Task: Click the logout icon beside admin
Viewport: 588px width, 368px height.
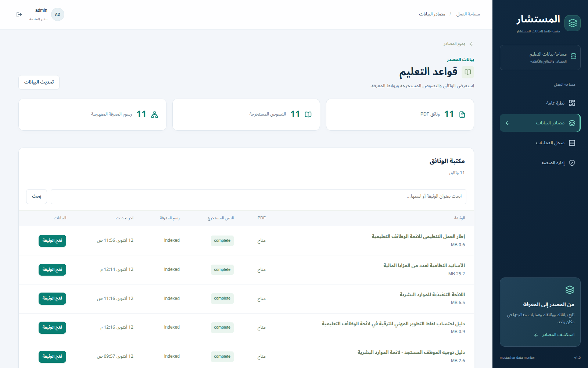Action: [19, 14]
